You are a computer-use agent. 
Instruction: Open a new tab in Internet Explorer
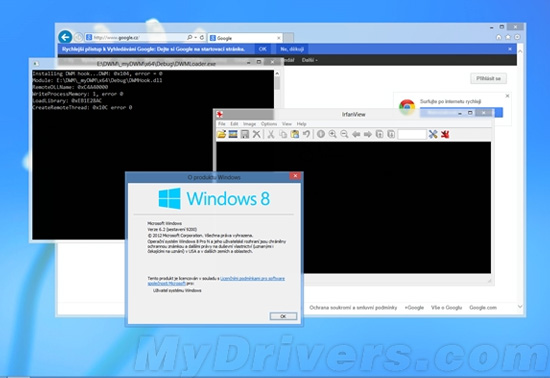[x=289, y=38]
